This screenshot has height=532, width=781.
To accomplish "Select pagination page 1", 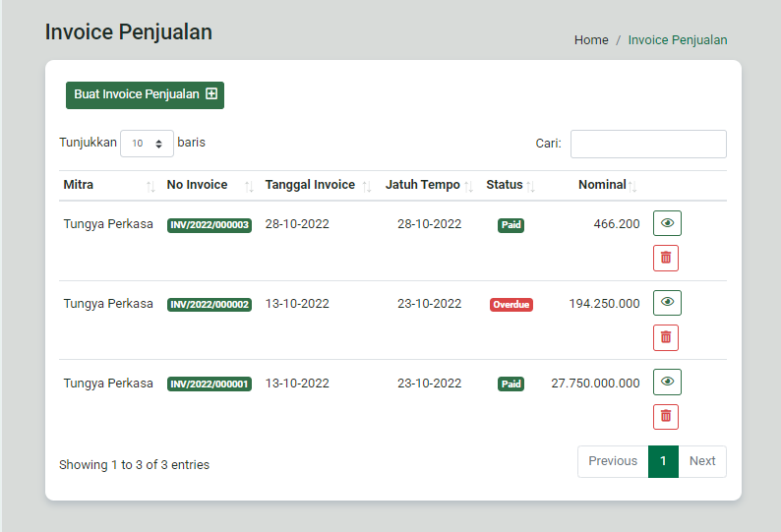I will tap(663, 461).
